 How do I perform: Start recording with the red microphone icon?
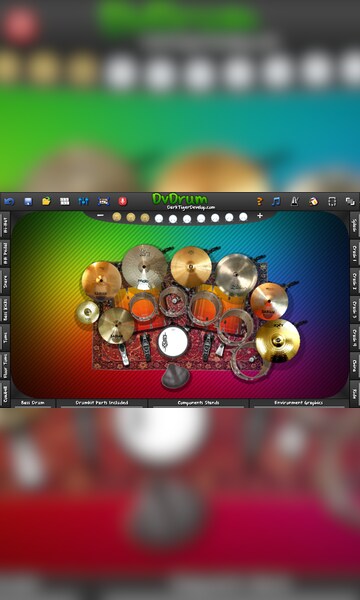point(122,201)
